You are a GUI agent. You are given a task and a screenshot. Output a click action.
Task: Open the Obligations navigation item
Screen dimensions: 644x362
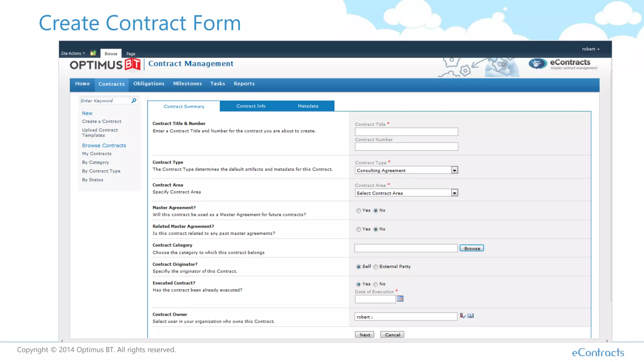tap(149, 84)
